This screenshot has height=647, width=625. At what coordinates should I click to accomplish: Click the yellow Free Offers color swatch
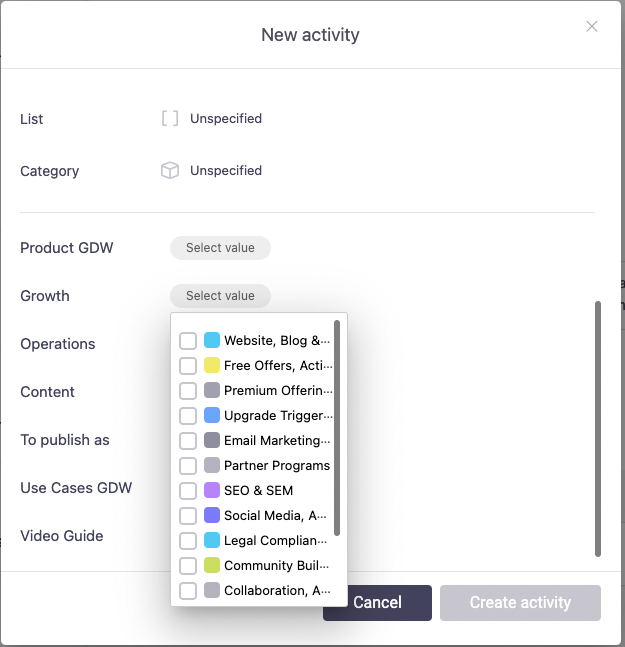(x=212, y=366)
